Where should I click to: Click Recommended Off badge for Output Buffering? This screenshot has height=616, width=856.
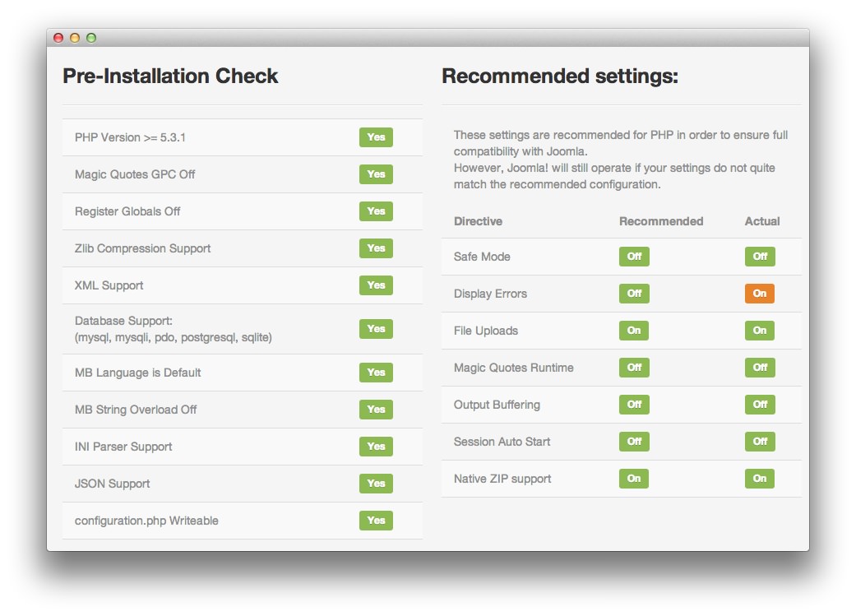click(x=634, y=405)
